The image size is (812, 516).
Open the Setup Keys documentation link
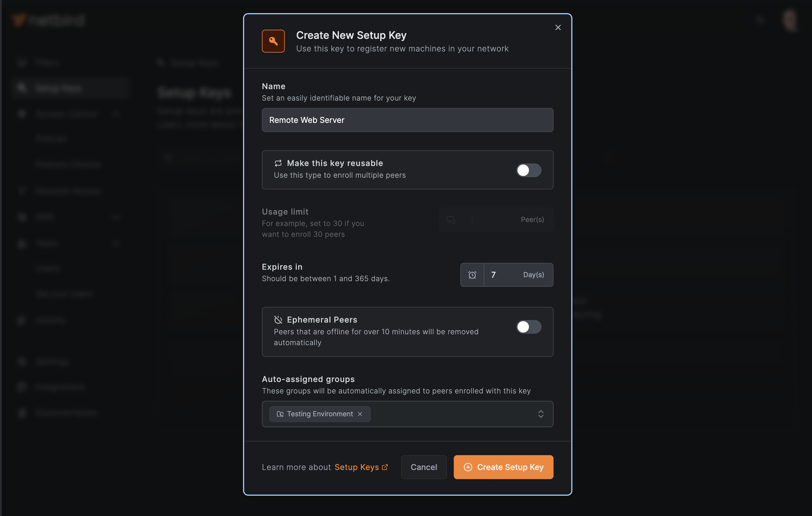click(357, 467)
